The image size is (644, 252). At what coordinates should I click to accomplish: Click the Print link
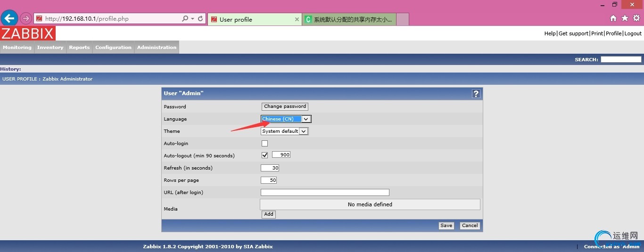pyautogui.click(x=597, y=33)
